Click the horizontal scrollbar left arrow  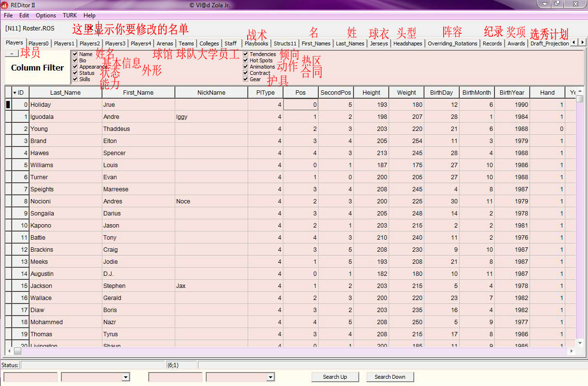9,351
